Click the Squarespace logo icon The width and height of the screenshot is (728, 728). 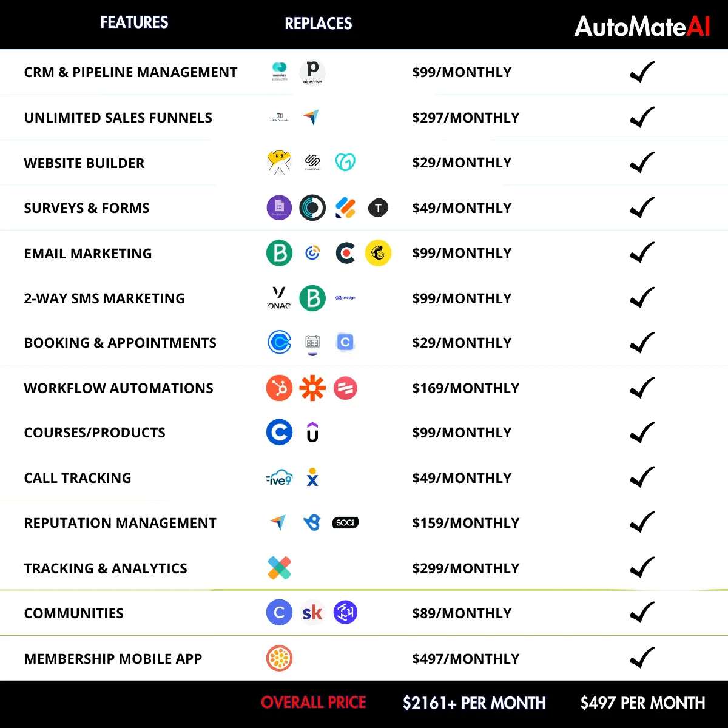(x=312, y=162)
